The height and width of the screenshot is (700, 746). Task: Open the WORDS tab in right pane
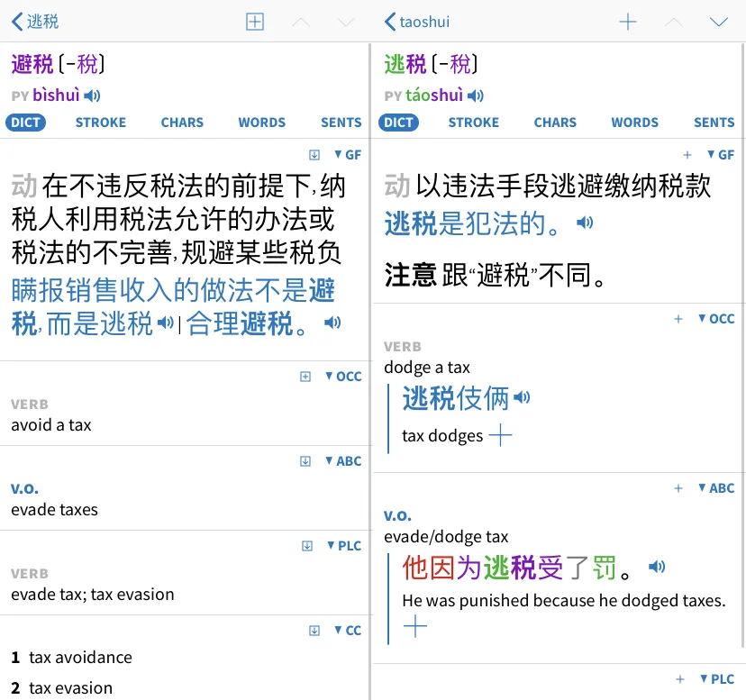(634, 123)
